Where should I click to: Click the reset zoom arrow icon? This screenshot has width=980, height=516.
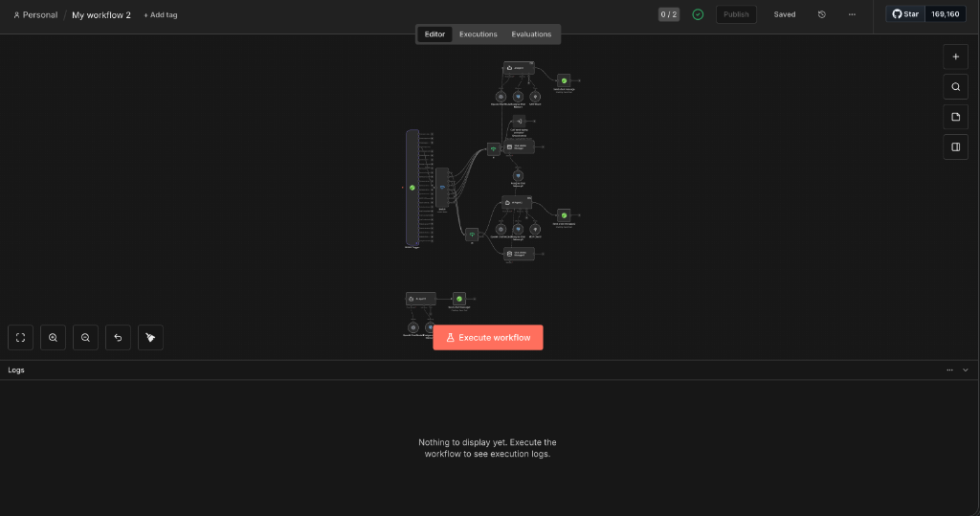click(118, 338)
